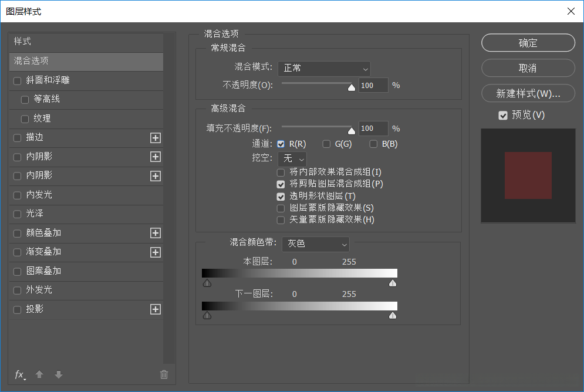Viewport: 584px width, 392px height.
Task: Check the G(G) channel checkbox
Action: pyautogui.click(x=326, y=144)
